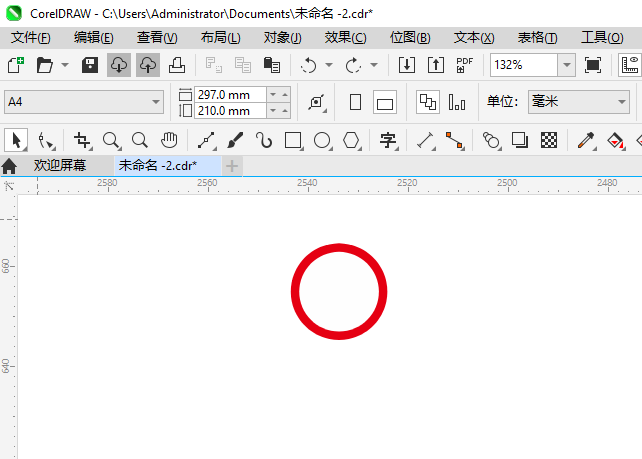Click the Full-screen preview icon
The image size is (642, 459).
click(x=593, y=65)
